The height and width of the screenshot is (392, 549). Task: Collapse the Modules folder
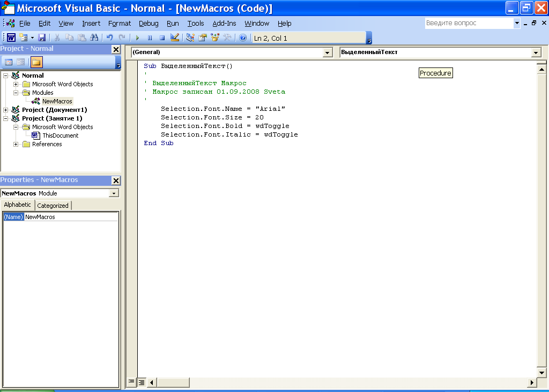coord(16,93)
